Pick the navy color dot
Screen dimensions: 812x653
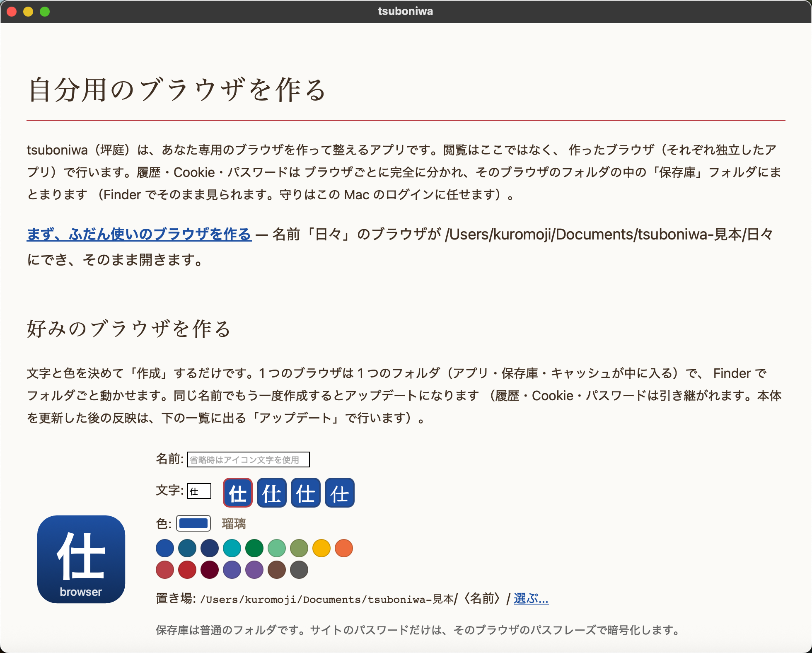[210, 548]
